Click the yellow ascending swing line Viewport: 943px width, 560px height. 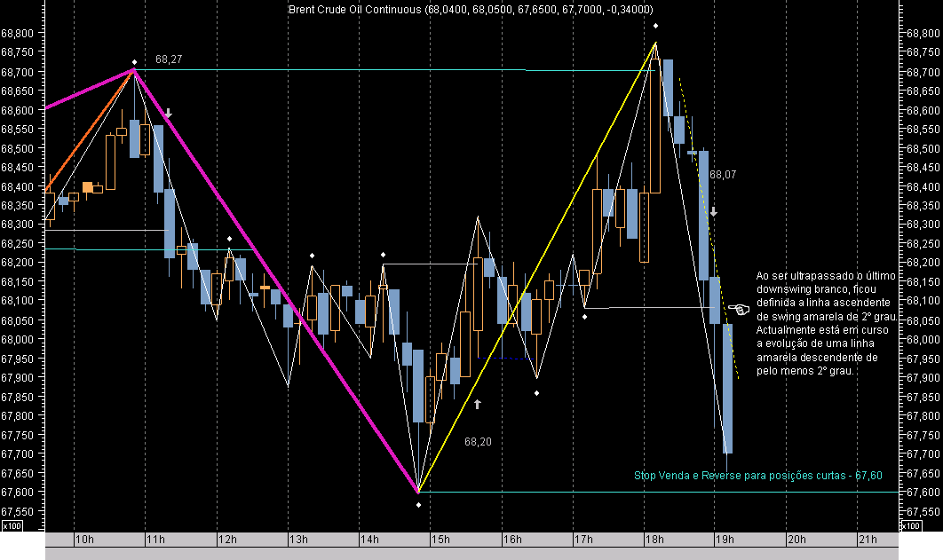coord(542,266)
